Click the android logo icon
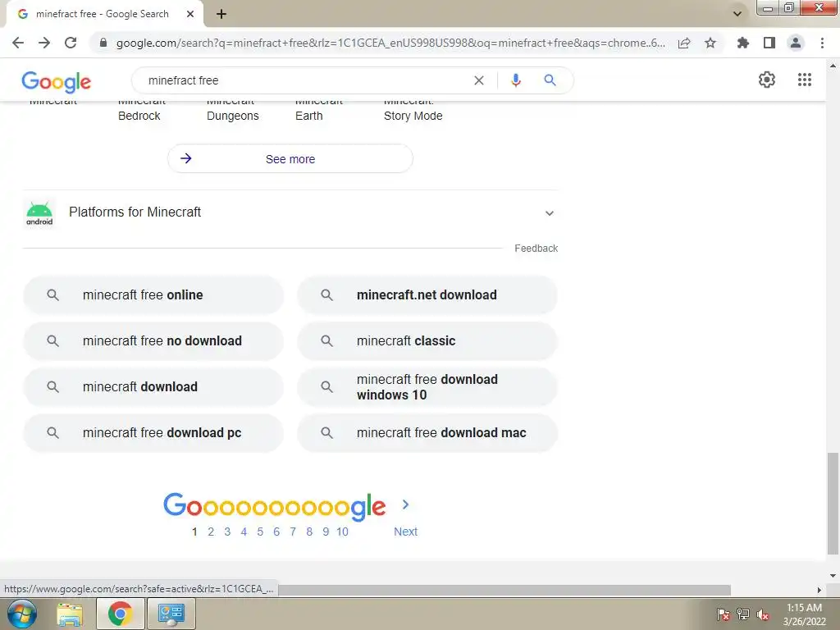Viewport: 840px width, 630px height. tap(39, 213)
